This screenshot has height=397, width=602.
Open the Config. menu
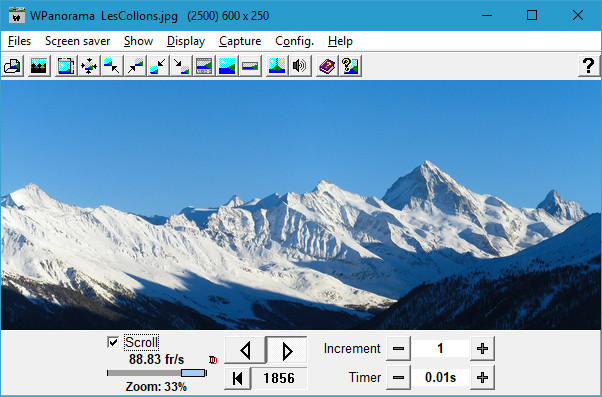(294, 41)
